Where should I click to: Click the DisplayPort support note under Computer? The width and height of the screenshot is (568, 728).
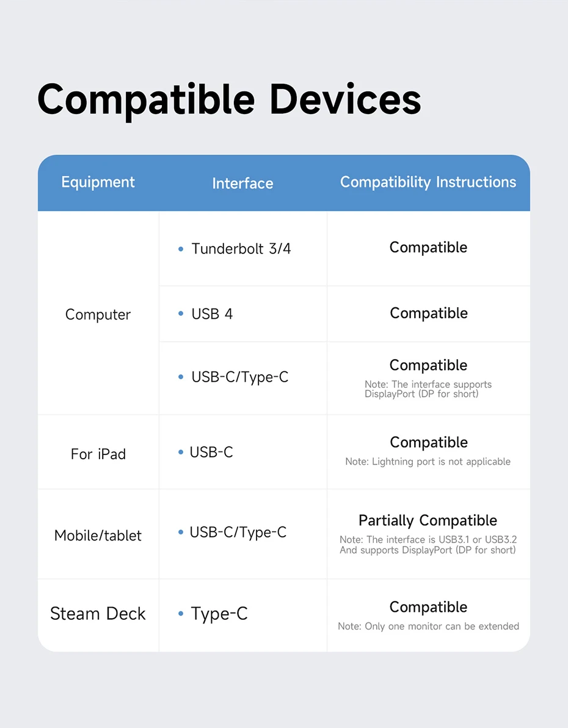coord(428,389)
